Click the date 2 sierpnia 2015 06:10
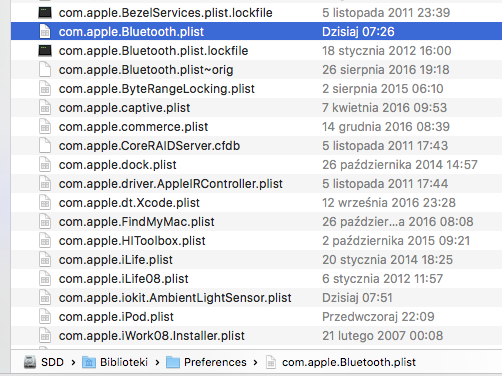 [x=383, y=89]
